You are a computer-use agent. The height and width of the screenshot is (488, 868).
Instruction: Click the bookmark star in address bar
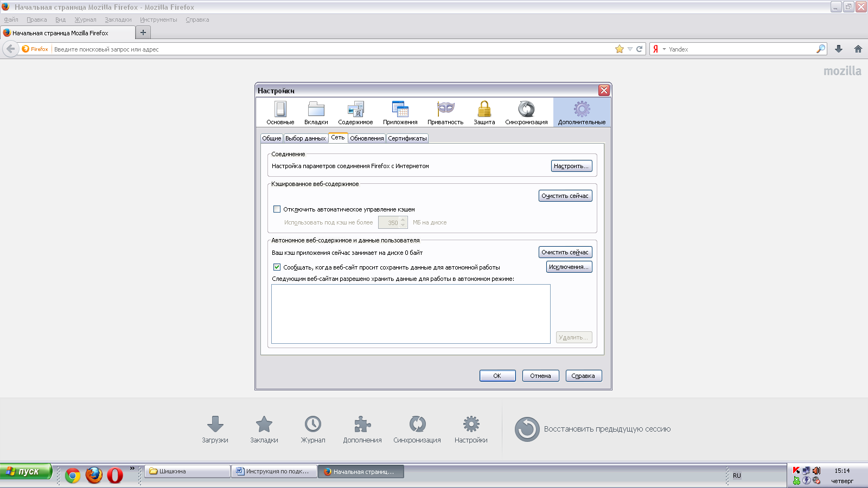point(620,49)
